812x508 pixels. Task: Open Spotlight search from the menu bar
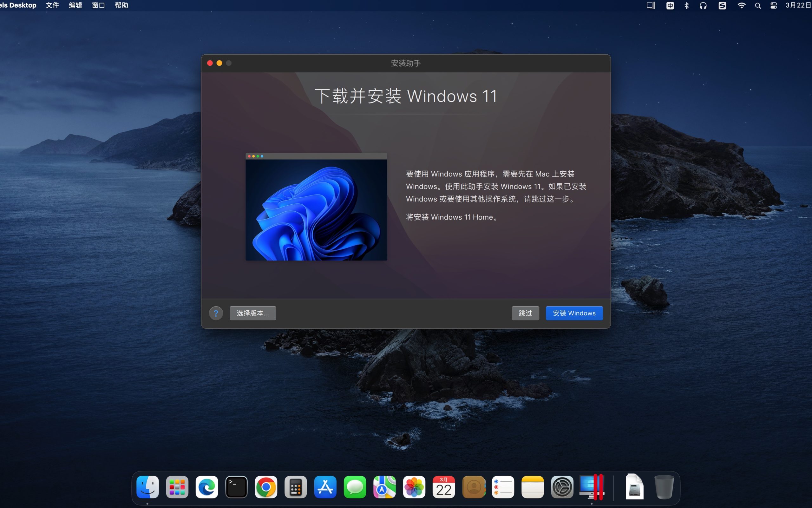[x=758, y=5]
